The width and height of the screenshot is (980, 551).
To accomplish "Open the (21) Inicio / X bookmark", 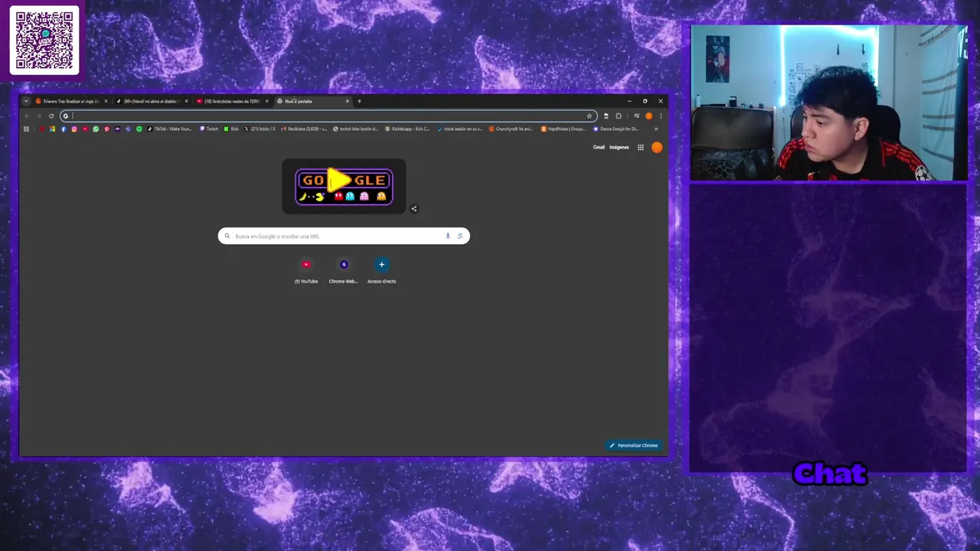I will coord(260,129).
